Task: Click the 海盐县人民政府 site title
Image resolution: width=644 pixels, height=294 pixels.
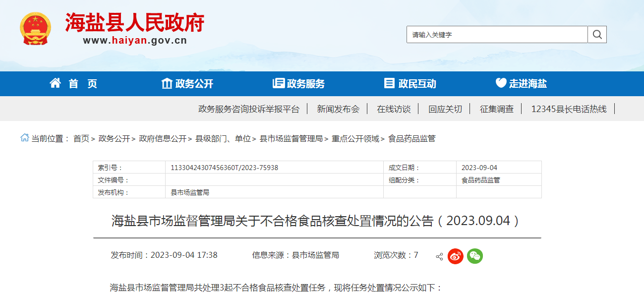Action: pos(135,22)
